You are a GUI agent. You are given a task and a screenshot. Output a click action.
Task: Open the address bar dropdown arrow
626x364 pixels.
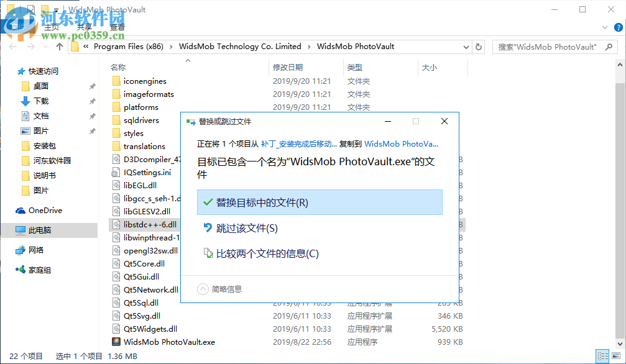(466, 46)
